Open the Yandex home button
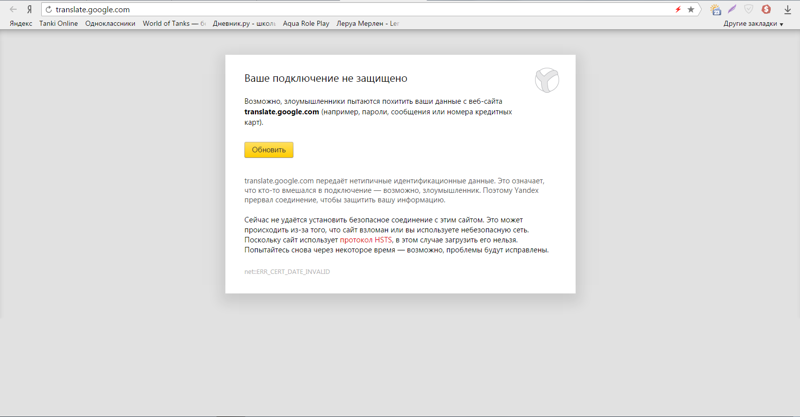This screenshot has height=417, width=800. (x=29, y=9)
